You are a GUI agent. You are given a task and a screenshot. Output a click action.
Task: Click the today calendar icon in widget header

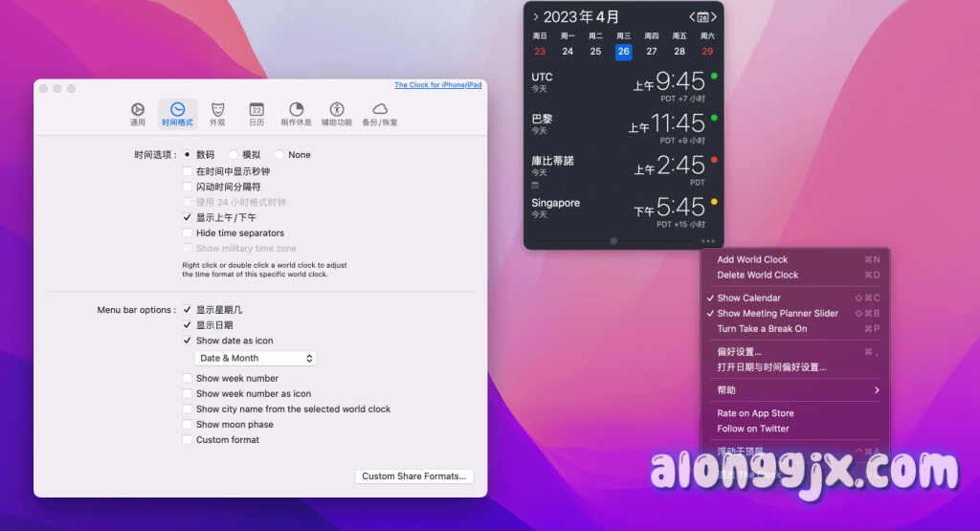702,17
